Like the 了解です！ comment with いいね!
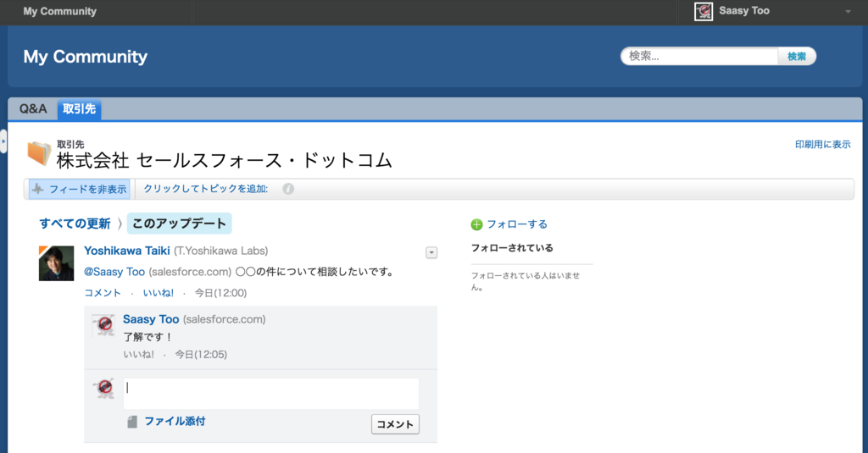Viewport: 868px width, 453px height. pyautogui.click(x=138, y=355)
